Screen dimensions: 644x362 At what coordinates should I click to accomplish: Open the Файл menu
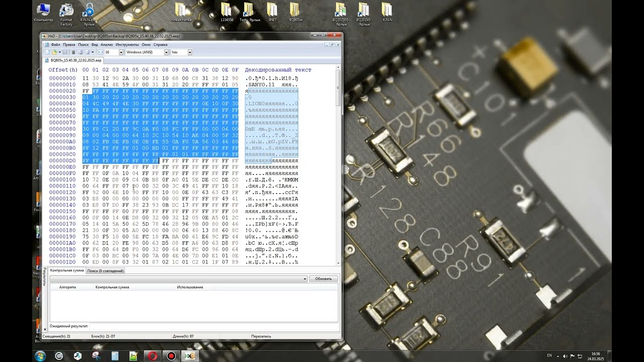[x=55, y=45]
